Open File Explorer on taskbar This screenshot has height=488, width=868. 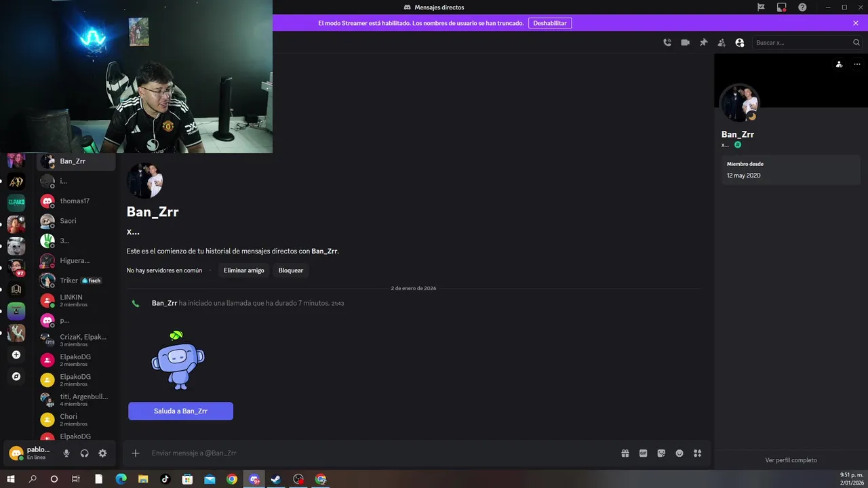(143, 479)
